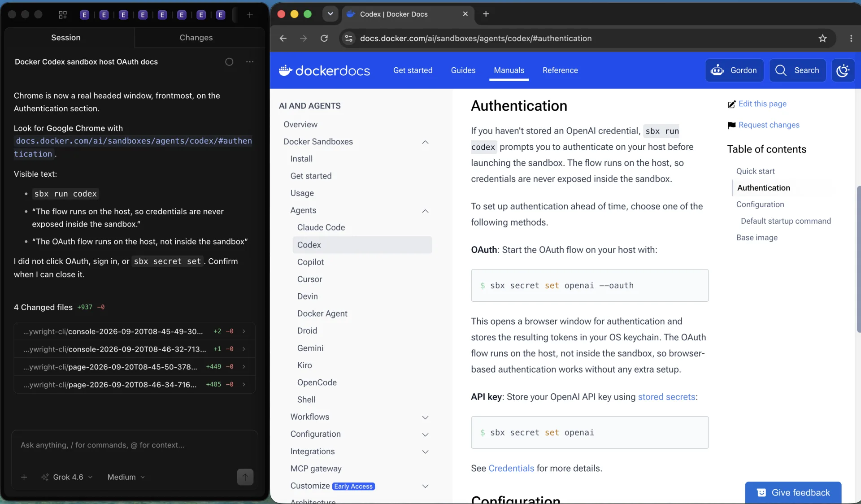Follow the stored secrets link

666,397
